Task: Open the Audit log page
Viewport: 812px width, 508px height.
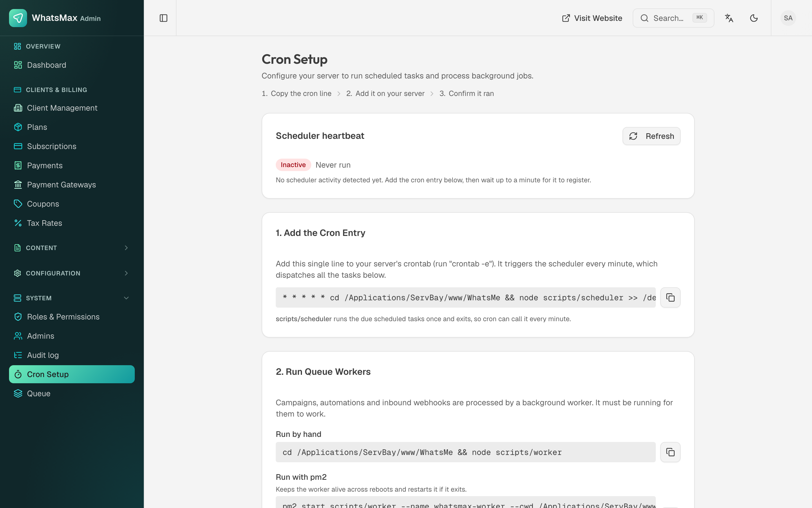Action: pos(72,355)
